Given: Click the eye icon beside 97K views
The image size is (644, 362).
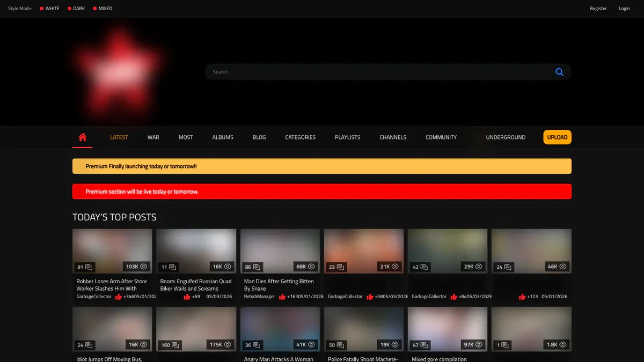Looking at the screenshot, I should coord(479,345).
